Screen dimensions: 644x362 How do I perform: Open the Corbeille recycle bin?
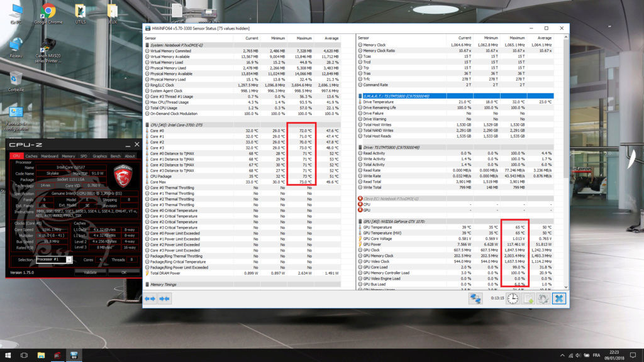[x=16, y=81]
